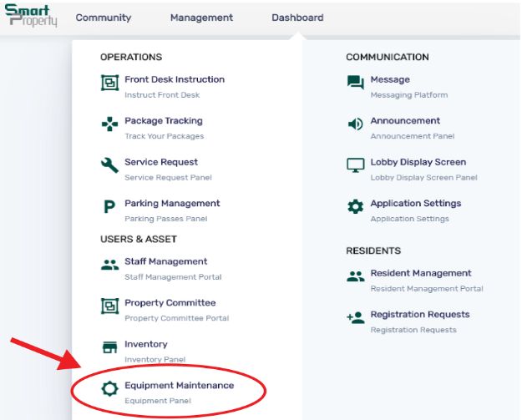522x420 pixels.
Task: Click the Equipment Maintenance gear icon
Action: tap(109, 389)
